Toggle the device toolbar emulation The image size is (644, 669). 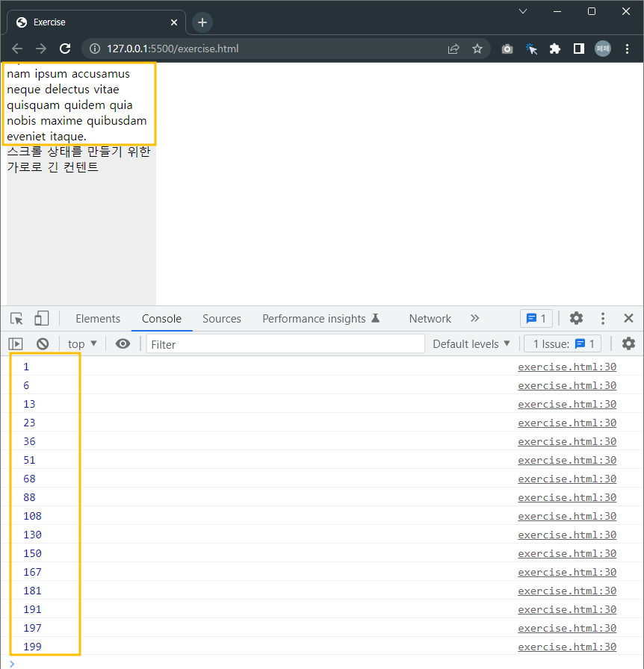[41, 318]
